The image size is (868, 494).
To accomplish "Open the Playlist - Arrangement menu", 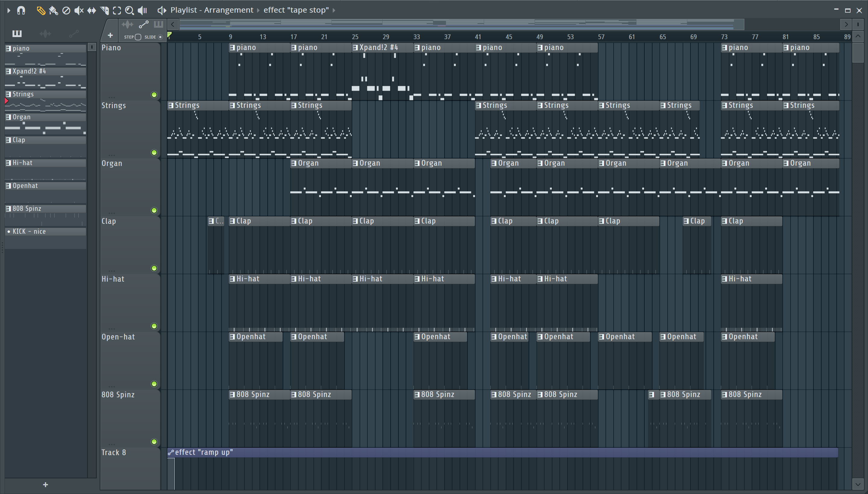I will [212, 10].
